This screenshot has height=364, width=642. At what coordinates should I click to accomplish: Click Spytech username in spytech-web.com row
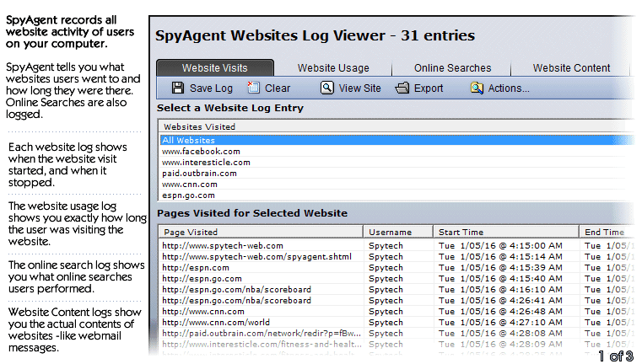tap(386, 246)
